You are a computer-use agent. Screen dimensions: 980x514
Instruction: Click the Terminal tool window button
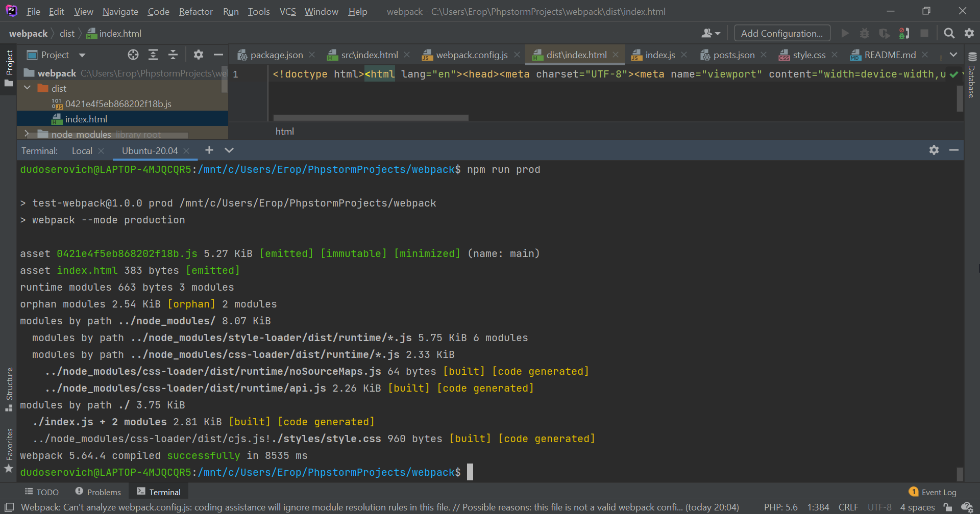coord(159,492)
